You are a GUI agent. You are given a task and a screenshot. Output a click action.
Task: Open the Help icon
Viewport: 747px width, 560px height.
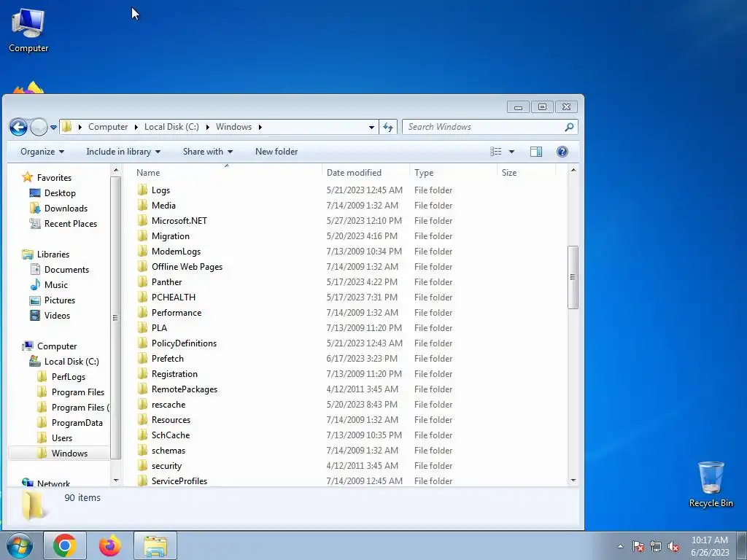click(x=562, y=152)
